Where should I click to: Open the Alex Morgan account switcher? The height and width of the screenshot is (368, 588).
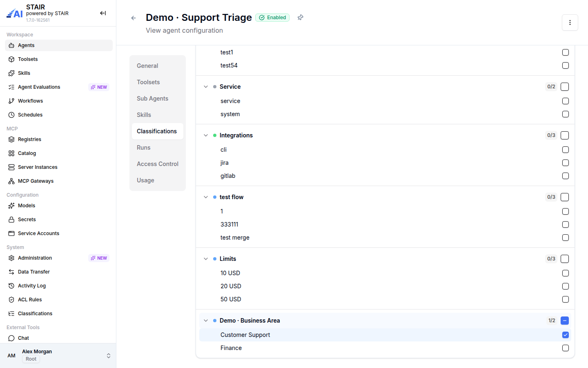(58, 356)
